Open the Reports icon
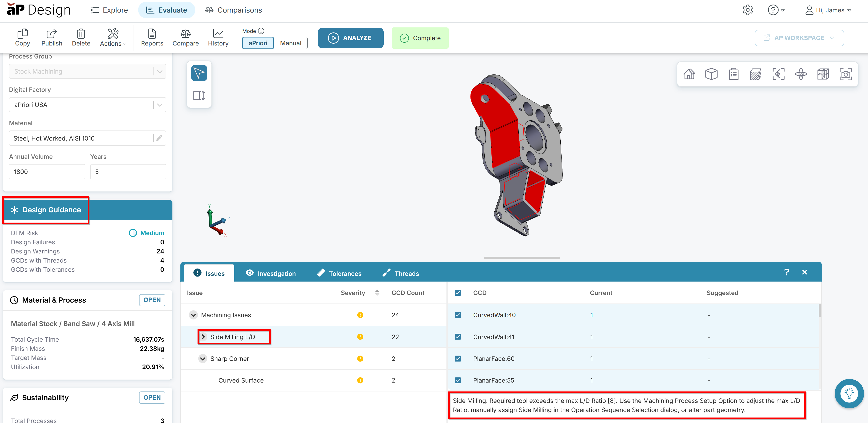Screen dimensions: 868x423 point(152,37)
